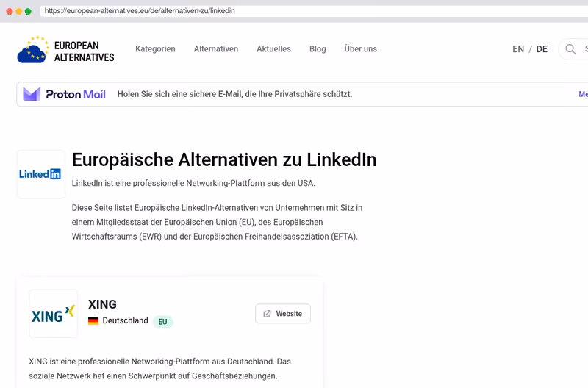
Task: Switch language to EN
Action: [x=518, y=49]
